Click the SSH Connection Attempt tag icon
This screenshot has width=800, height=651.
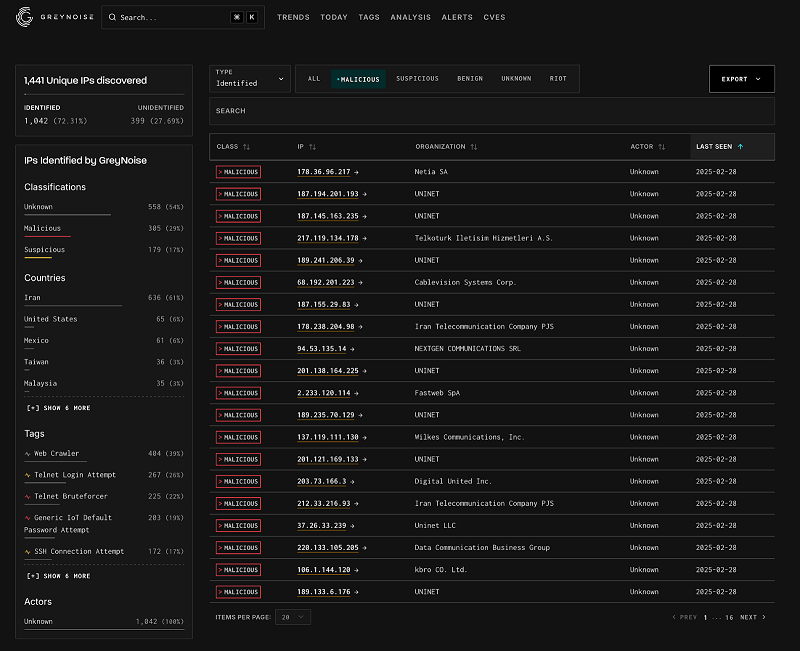tap(28, 552)
